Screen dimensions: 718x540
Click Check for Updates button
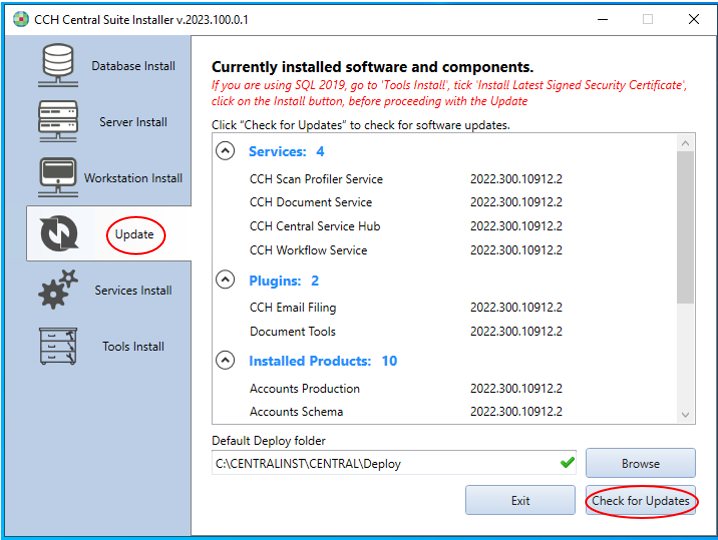[640, 500]
